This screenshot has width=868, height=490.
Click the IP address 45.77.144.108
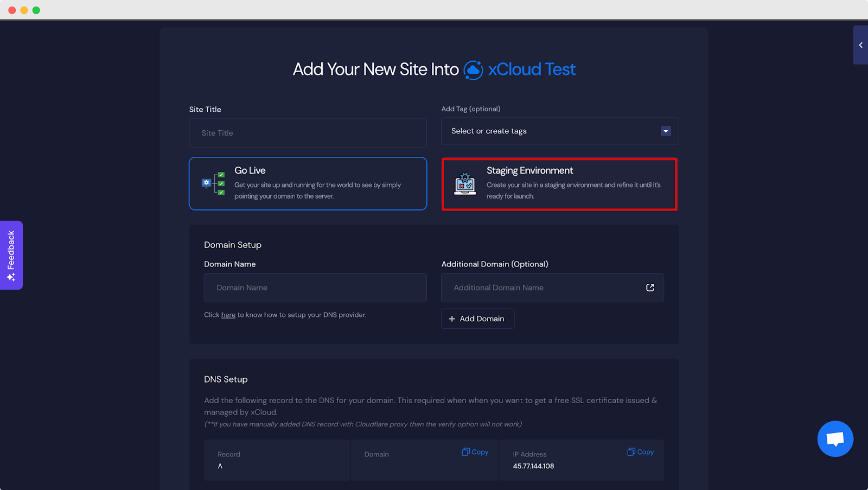pos(533,466)
